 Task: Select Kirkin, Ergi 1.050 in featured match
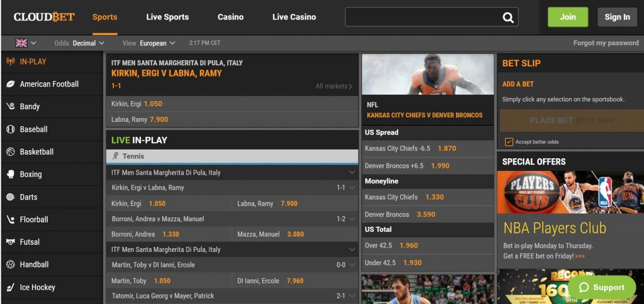[232, 104]
